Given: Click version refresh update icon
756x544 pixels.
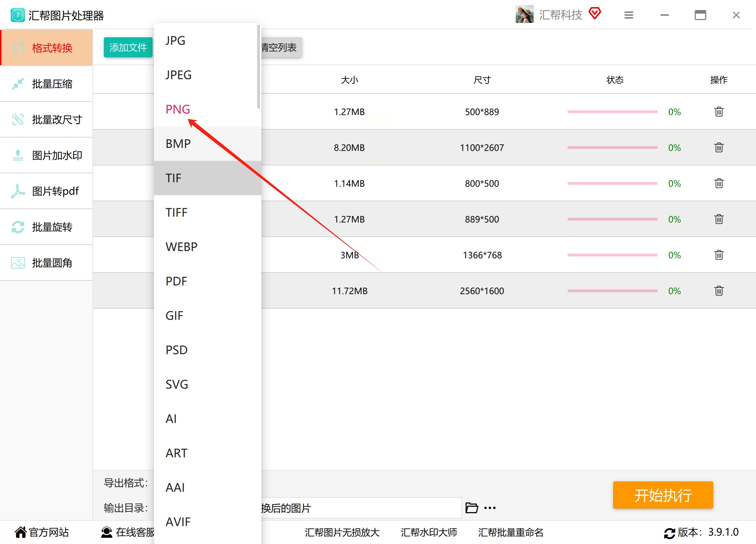Looking at the screenshot, I should [669, 533].
